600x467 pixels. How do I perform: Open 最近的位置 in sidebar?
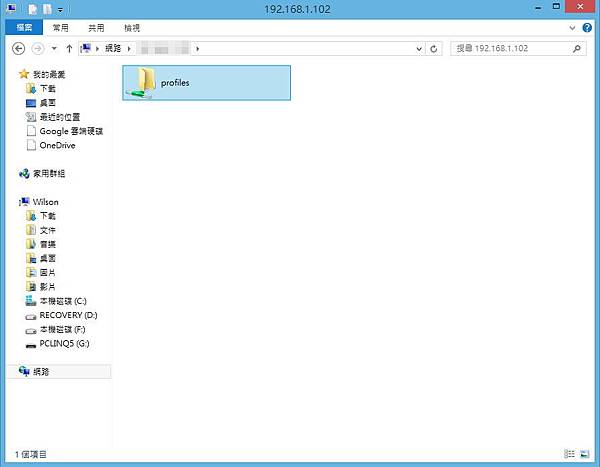tap(60, 117)
